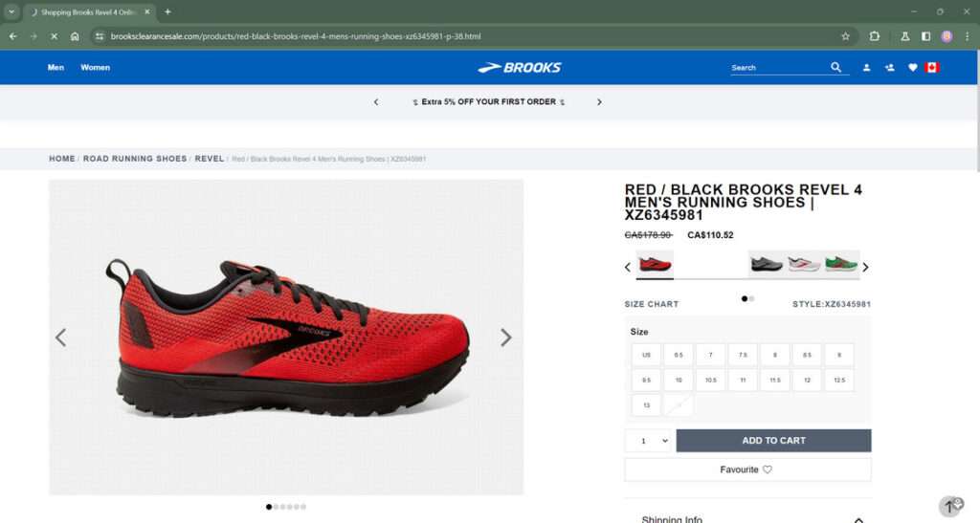Click the main red shoe product image
This screenshot has width=980, height=523.
coord(286,337)
